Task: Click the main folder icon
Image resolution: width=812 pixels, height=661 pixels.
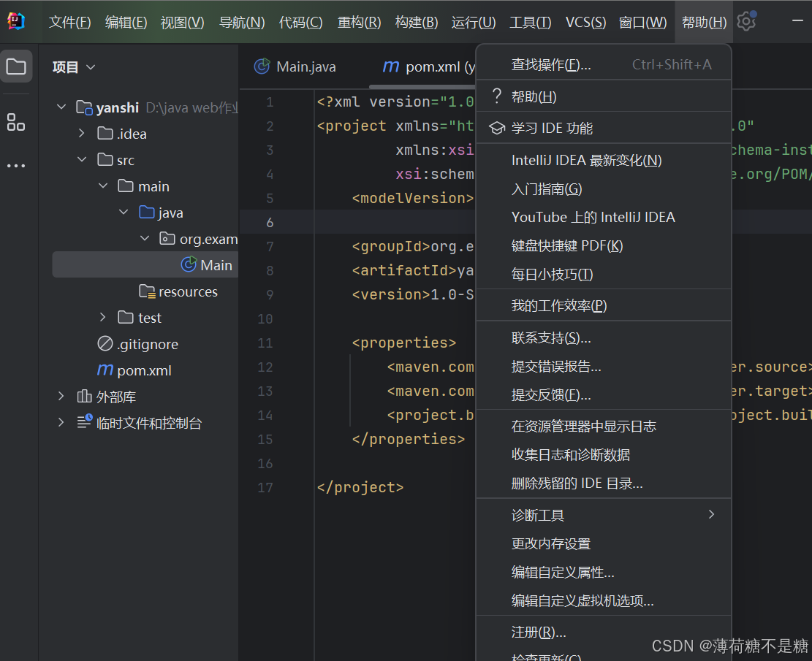Action: click(126, 186)
